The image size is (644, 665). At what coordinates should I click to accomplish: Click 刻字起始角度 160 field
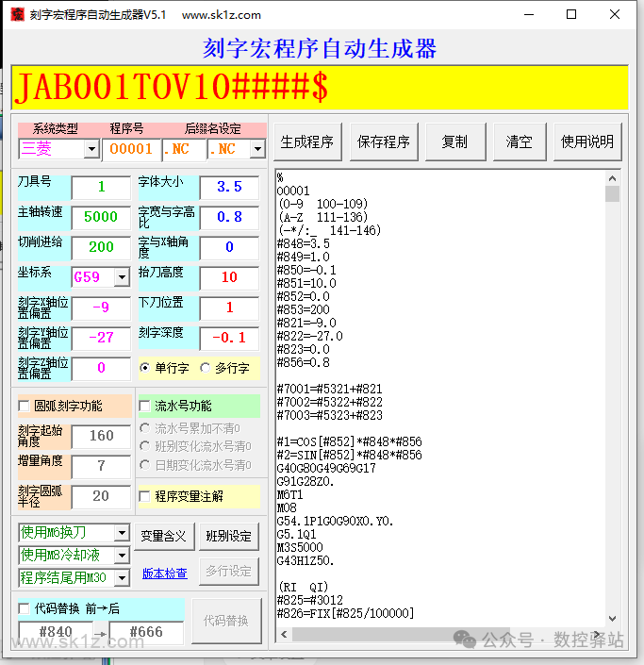(x=101, y=436)
